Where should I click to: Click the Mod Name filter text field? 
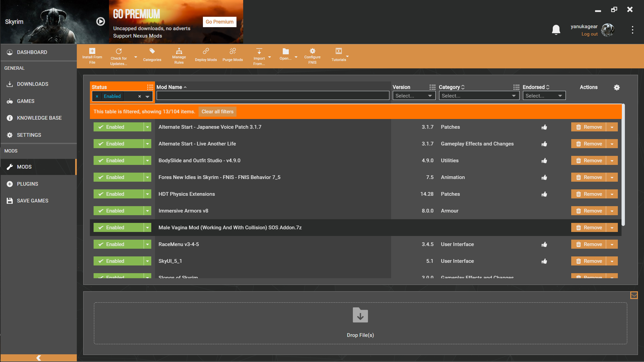[273, 96]
